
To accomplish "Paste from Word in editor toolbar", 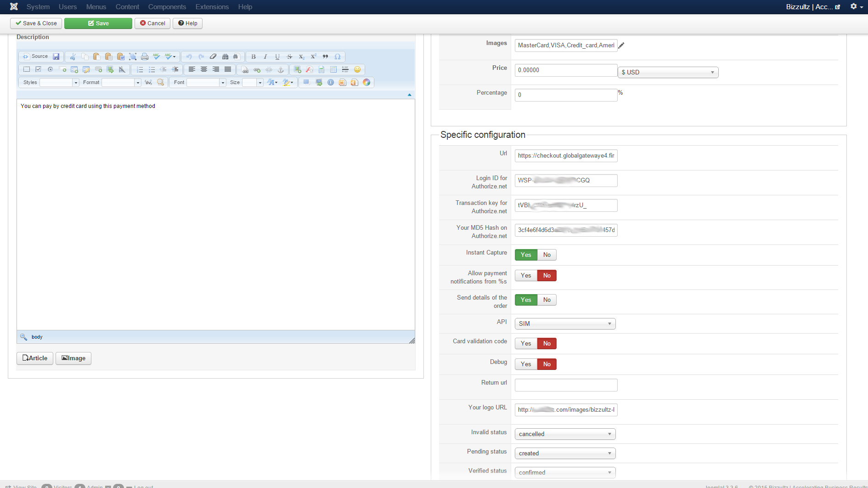I will (121, 57).
